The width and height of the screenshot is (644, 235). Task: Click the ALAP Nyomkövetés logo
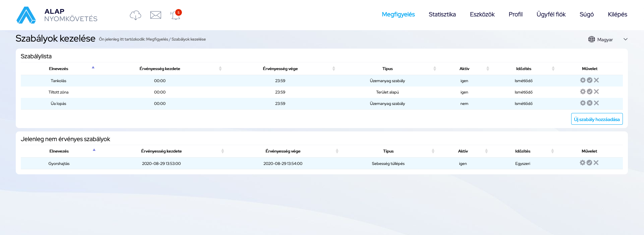coord(57,15)
